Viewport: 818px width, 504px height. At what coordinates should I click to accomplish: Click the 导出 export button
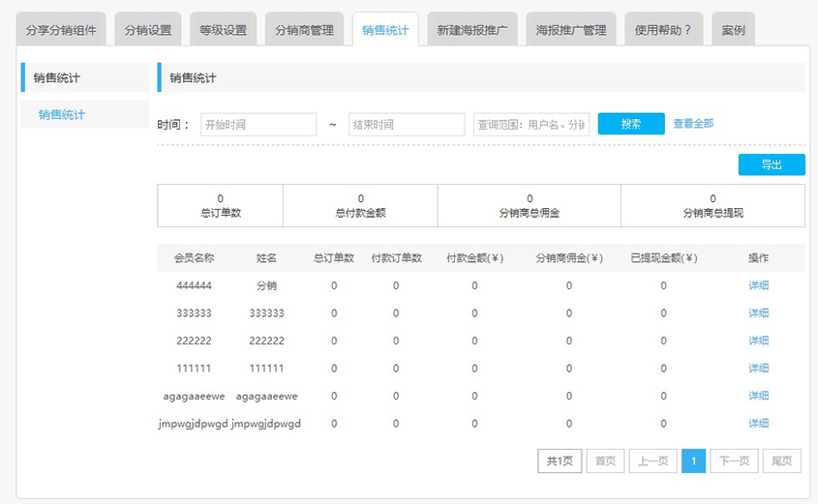click(x=771, y=164)
